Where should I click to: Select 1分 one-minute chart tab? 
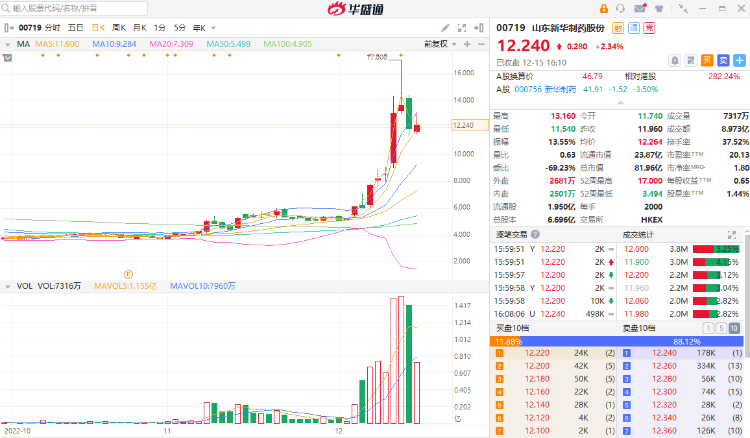159,28
